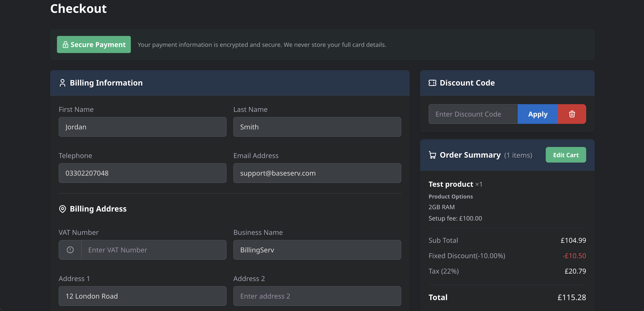Click into the First Name field
Screen dimensions: 644x311
142,127
